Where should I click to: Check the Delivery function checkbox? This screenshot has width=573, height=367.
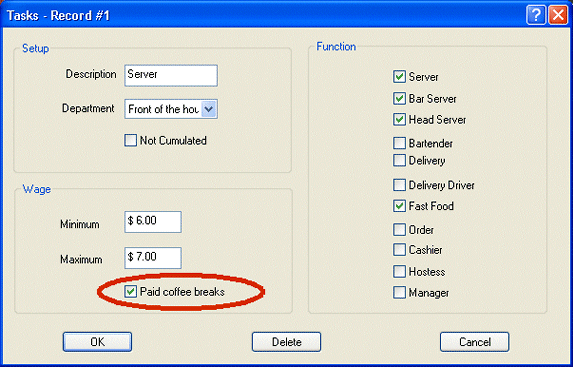(x=399, y=160)
